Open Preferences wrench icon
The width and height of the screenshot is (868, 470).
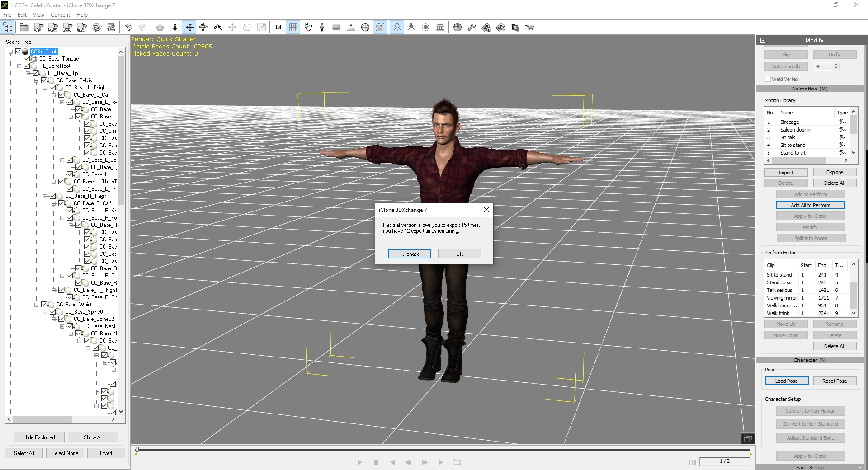pos(472,28)
